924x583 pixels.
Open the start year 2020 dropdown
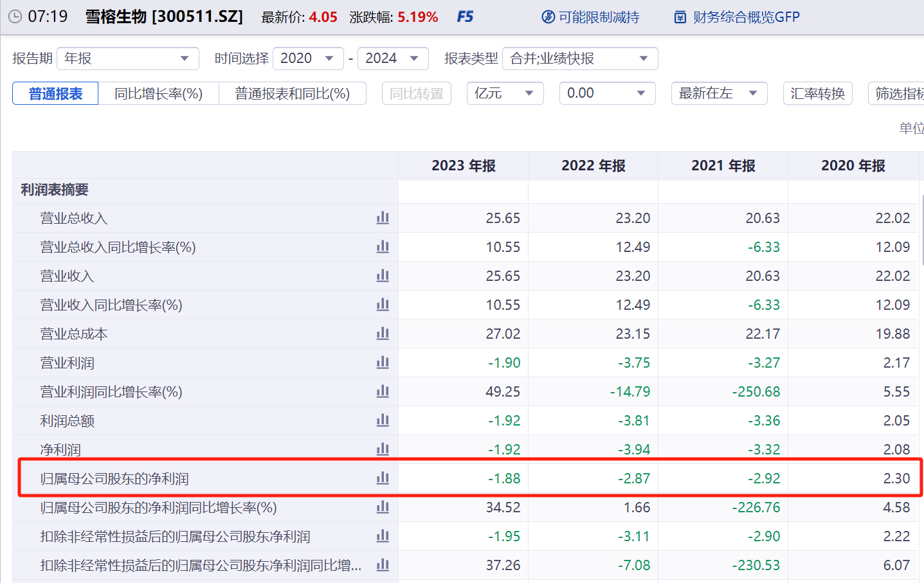pos(308,58)
